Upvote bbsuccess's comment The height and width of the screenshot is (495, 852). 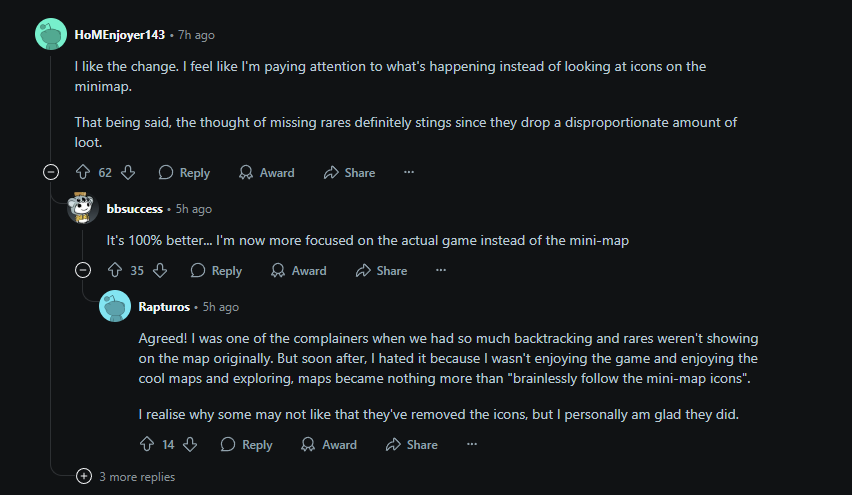click(x=115, y=270)
